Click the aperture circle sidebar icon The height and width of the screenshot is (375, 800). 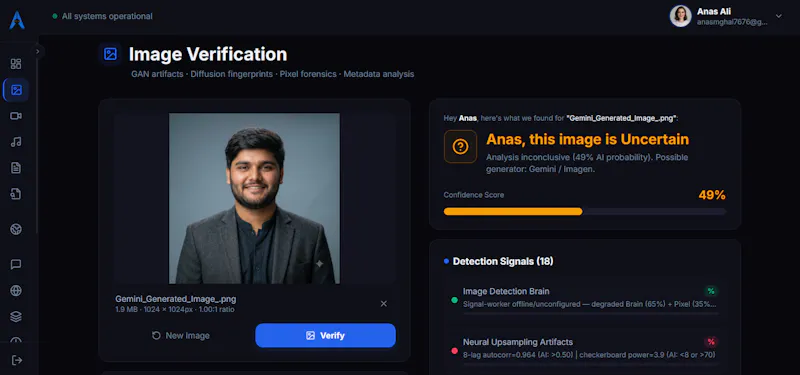pos(16,229)
